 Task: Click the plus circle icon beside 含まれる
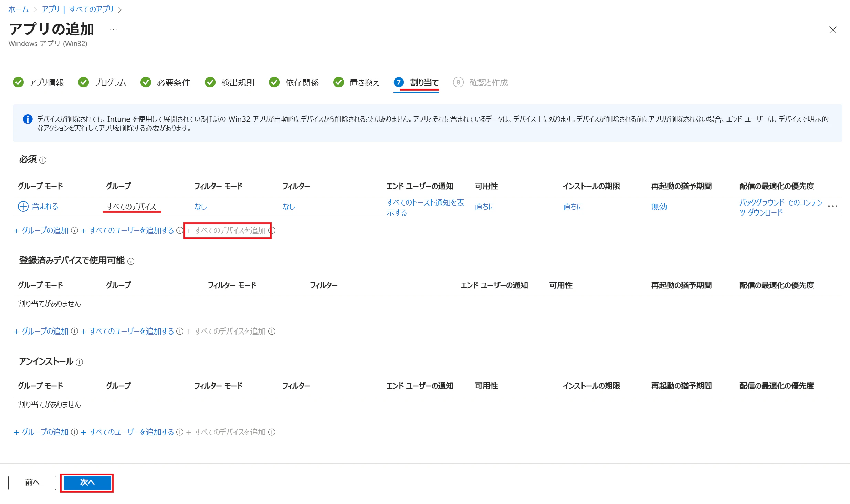23,206
